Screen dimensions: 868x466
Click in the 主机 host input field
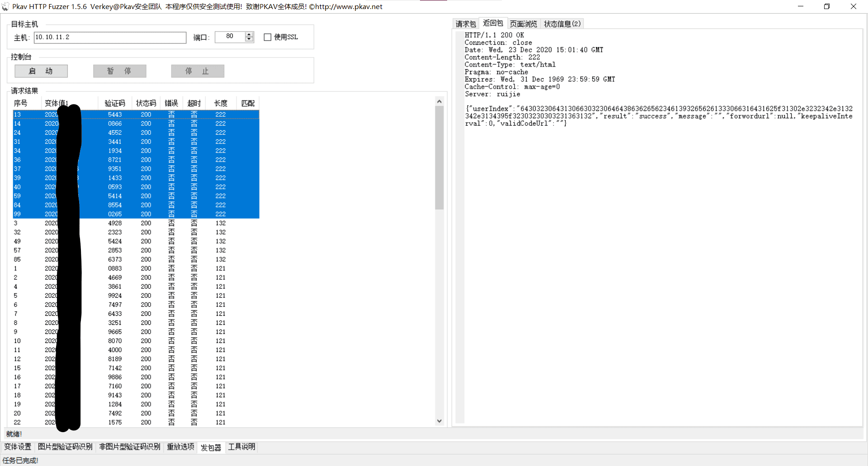(110, 37)
